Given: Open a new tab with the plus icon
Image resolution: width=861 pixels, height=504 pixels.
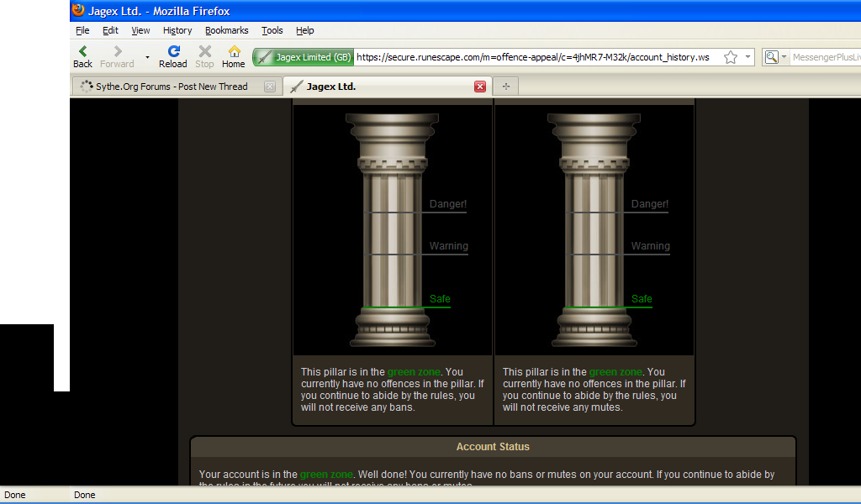Looking at the screenshot, I should pyautogui.click(x=506, y=87).
